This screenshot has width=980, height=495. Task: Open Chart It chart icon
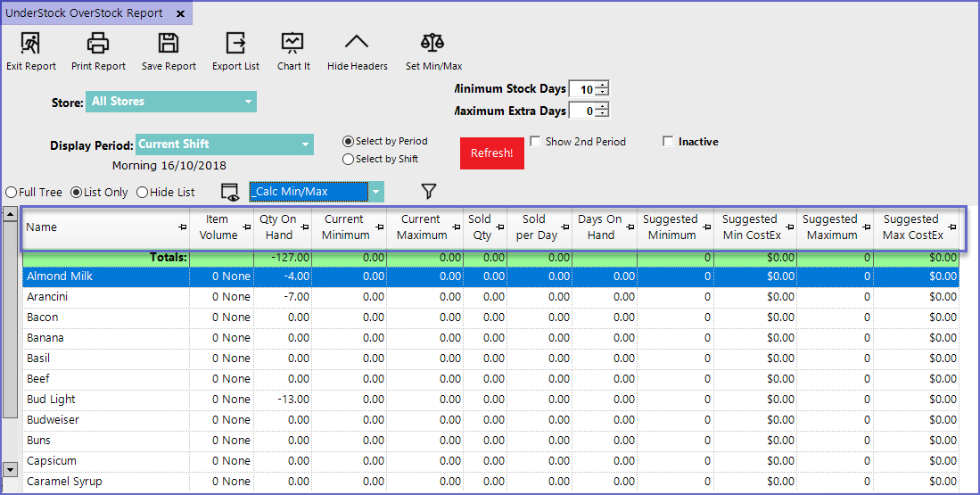pos(292,43)
